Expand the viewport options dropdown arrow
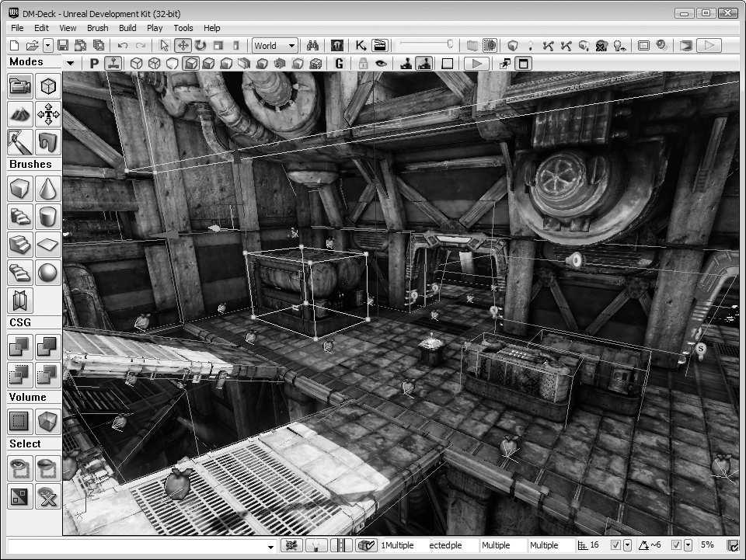The height and width of the screenshot is (560, 746). point(71,63)
